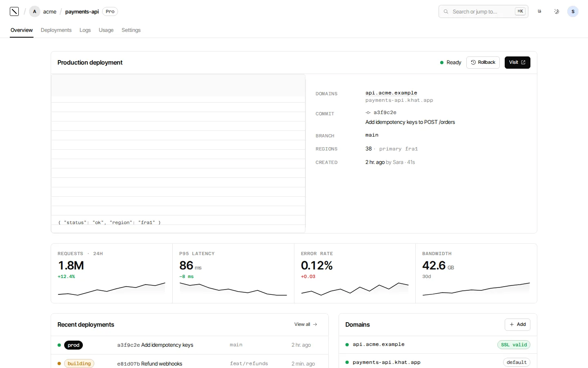Open the user avatar S menu
Viewport: 588px width, 368px height.
pos(573,11)
